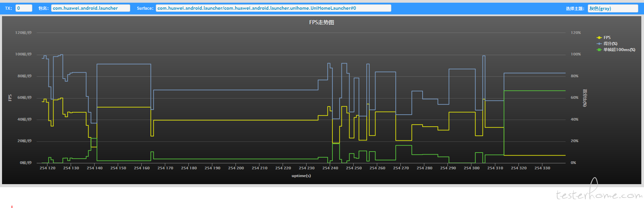The height and width of the screenshot is (208, 644).
Task: Click the TX input field
Action: pyautogui.click(x=24, y=8)
